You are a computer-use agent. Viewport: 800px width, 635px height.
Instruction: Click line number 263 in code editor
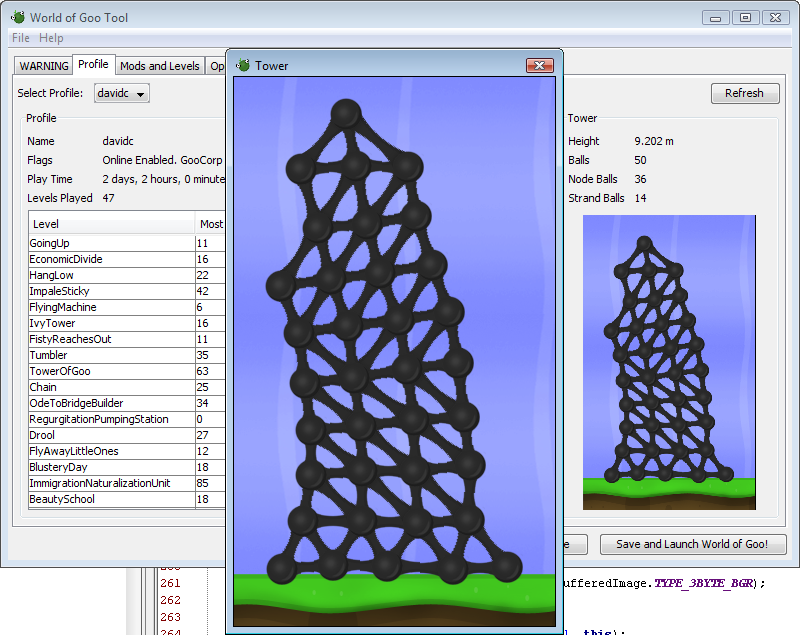click(170, 617)
